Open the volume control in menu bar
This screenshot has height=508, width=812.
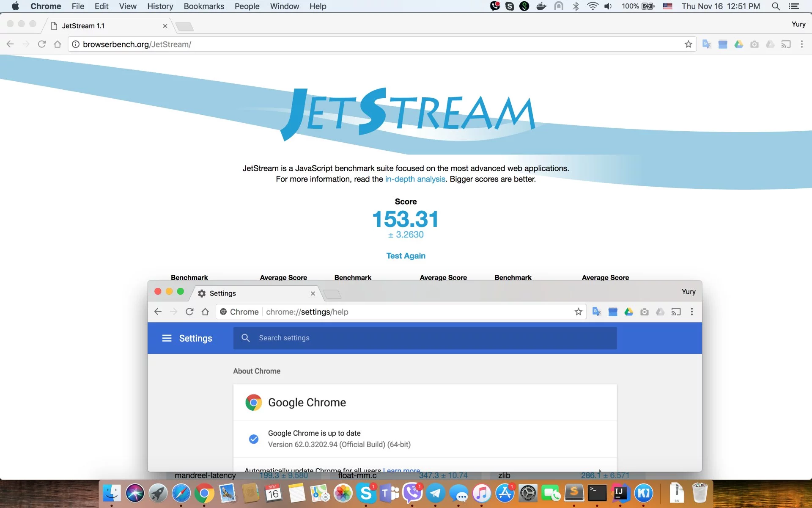tap(608, 6)
